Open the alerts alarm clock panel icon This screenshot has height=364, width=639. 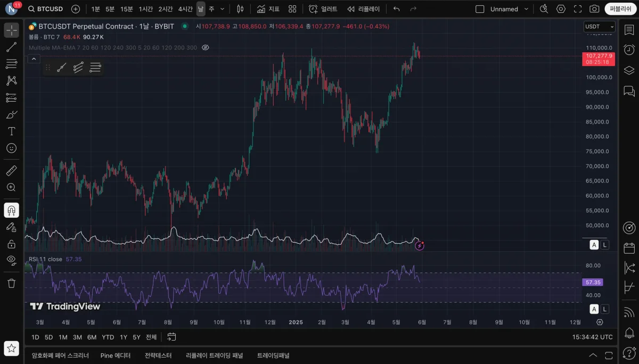click(629, 49)
